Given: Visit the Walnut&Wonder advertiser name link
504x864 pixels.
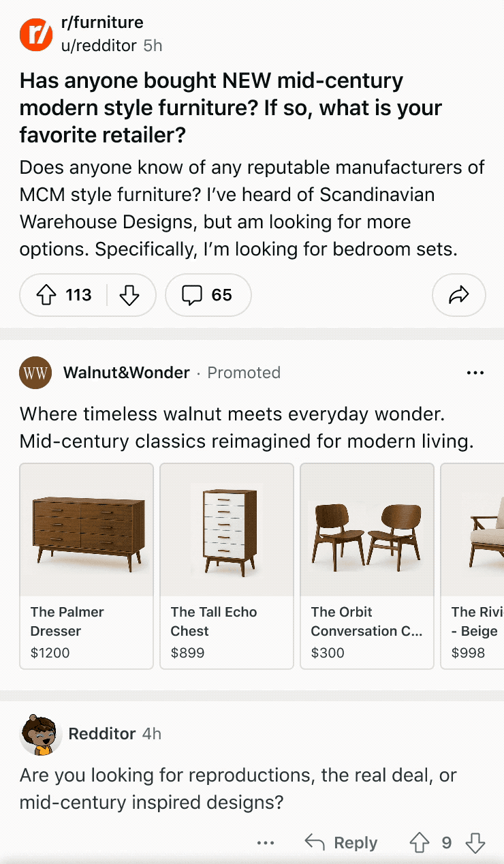Looking at the screenshot, I should [126, 373].
